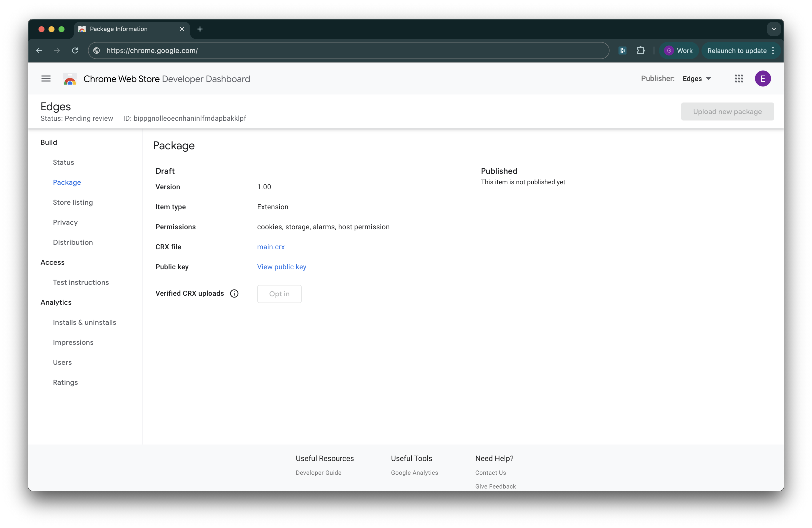Image resolution: width=812 pixels, height=528 pixels.
Task: Switch to the Work Chrome profile
Action: (x=678, y=50)
